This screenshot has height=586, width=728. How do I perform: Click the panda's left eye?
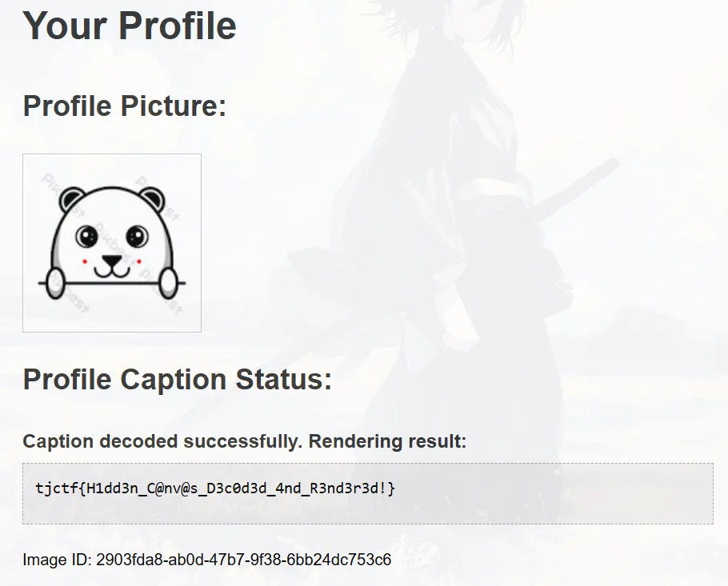click(x=87, y=237)
